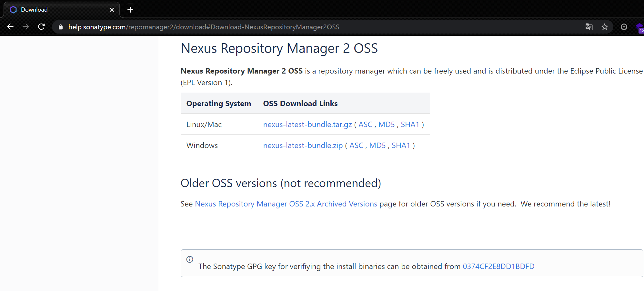Open GPG key link 0374CF2E8DD1BDFD
This screenshot has height=291, width=644.
498,266
